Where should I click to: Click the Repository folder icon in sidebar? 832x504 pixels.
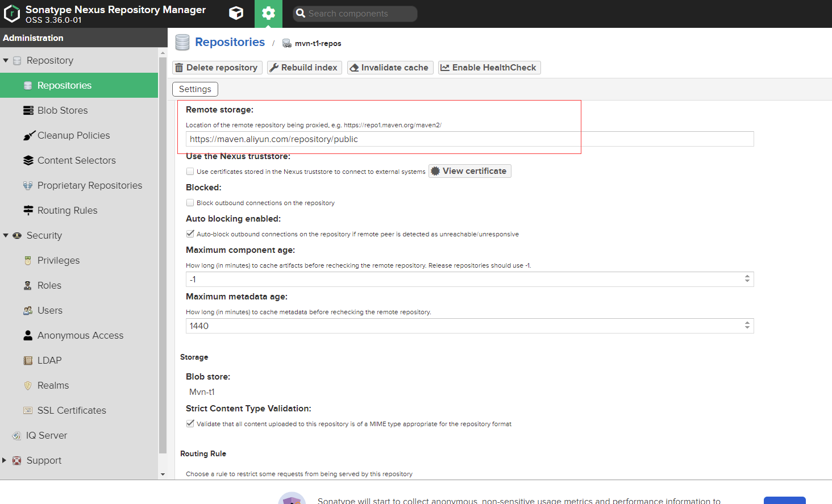(17, 60)
